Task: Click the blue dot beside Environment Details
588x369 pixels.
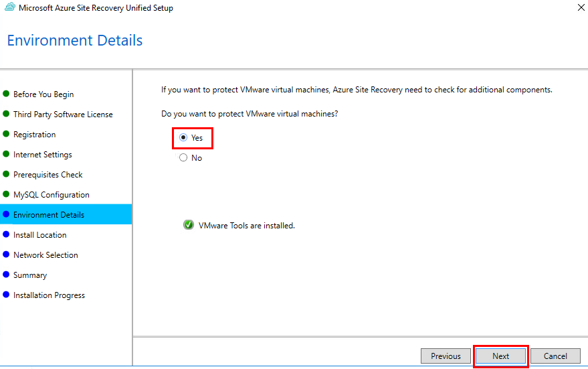Action: (x=6, y=214)
